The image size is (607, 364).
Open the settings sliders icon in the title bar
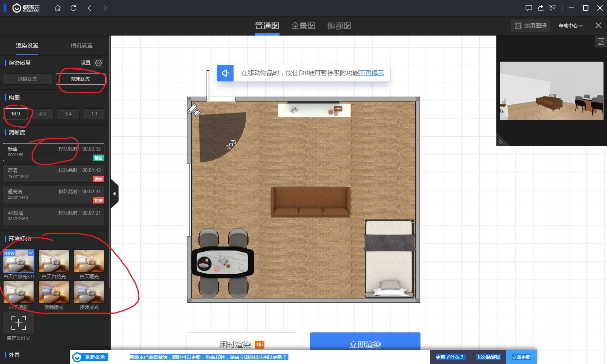click(x=552, y=8)
